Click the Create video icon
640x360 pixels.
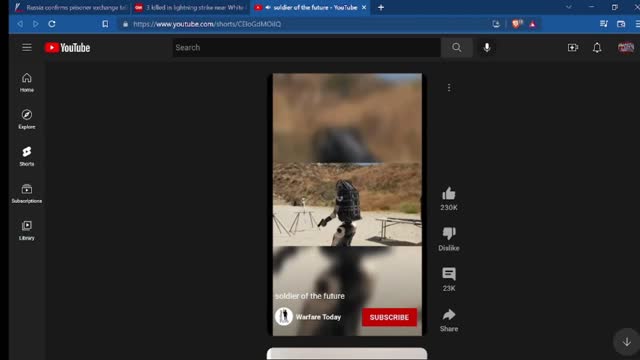(573, 48)
